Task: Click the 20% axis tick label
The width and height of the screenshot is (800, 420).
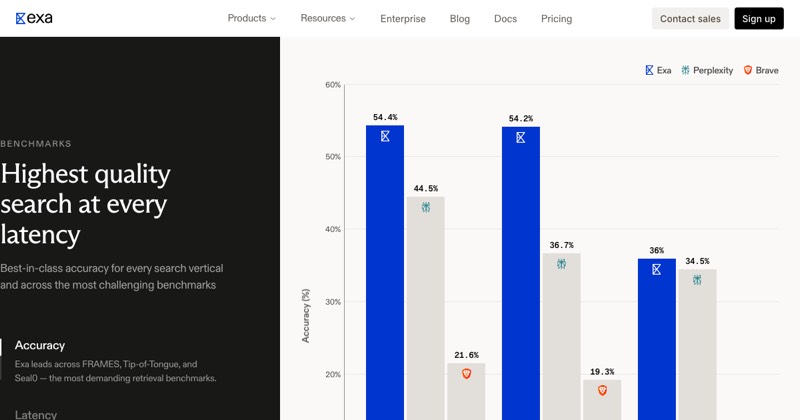Action: 333,374
